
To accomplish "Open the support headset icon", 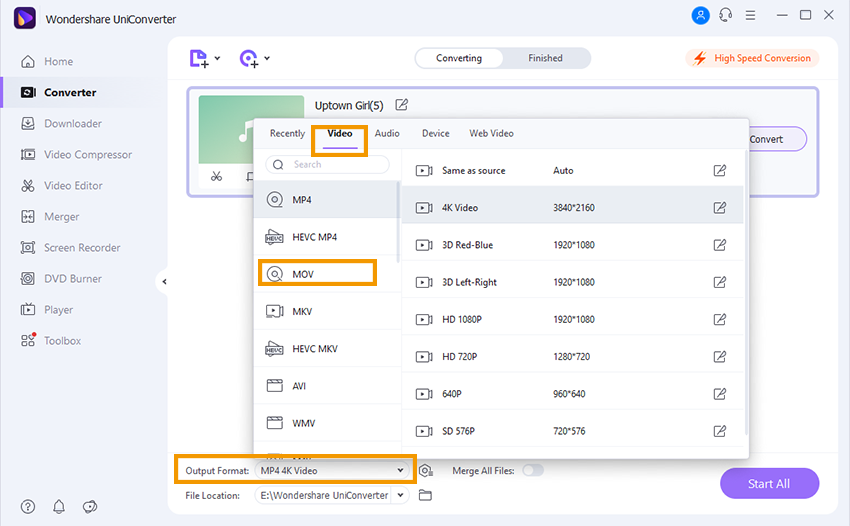I will coord(725,15).
